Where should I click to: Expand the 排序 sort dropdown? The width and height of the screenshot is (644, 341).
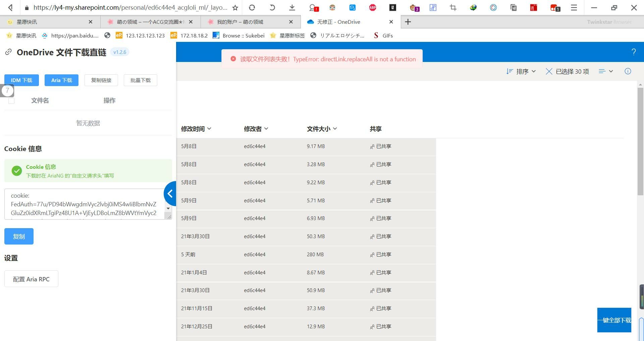pyautogui.click(x=521, y=71)
